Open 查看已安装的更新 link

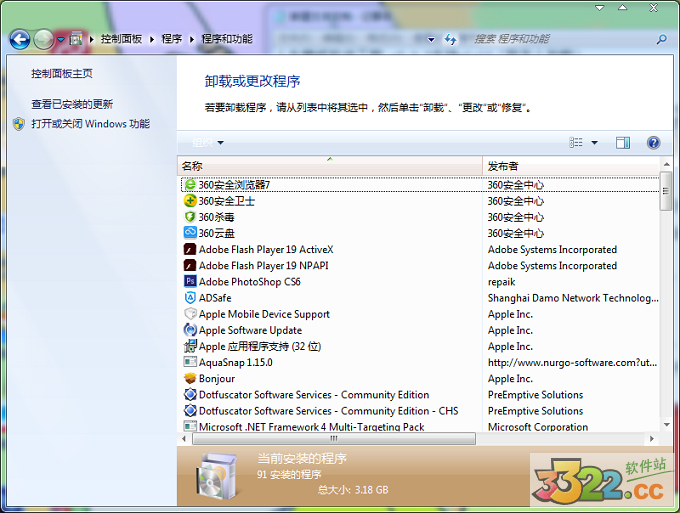pyautogui.click(x=72, y=104)
